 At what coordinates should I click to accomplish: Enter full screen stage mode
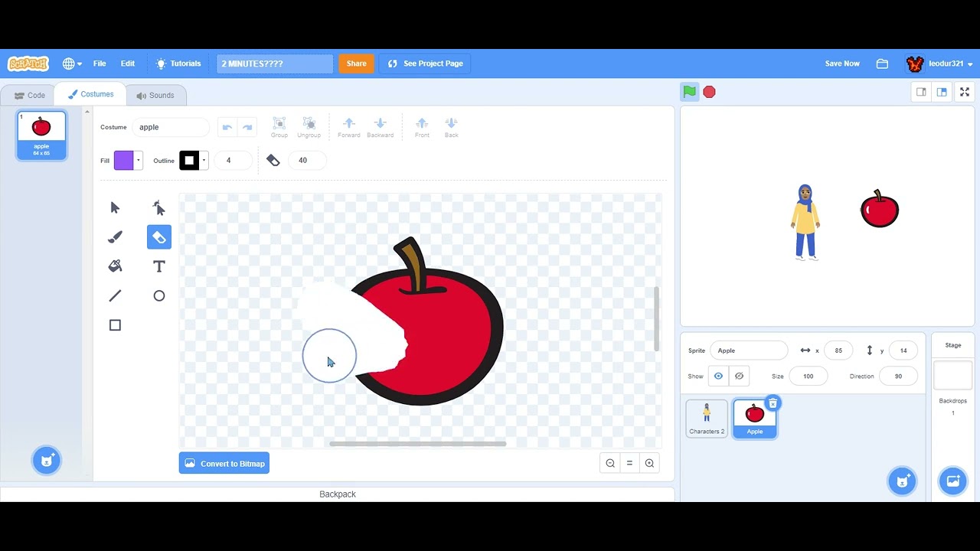click(965, 92)
